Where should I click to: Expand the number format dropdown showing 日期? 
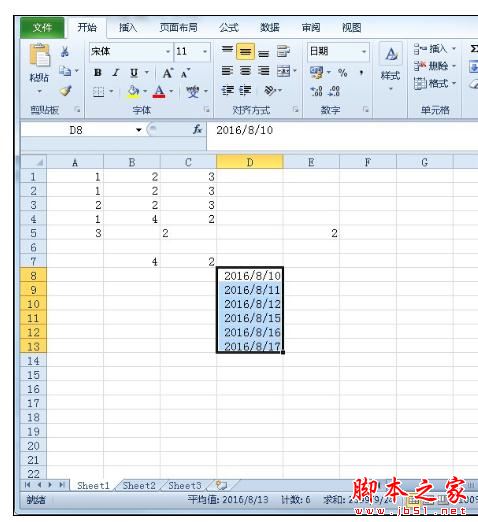pyautogui.click(x=364, y=51)
